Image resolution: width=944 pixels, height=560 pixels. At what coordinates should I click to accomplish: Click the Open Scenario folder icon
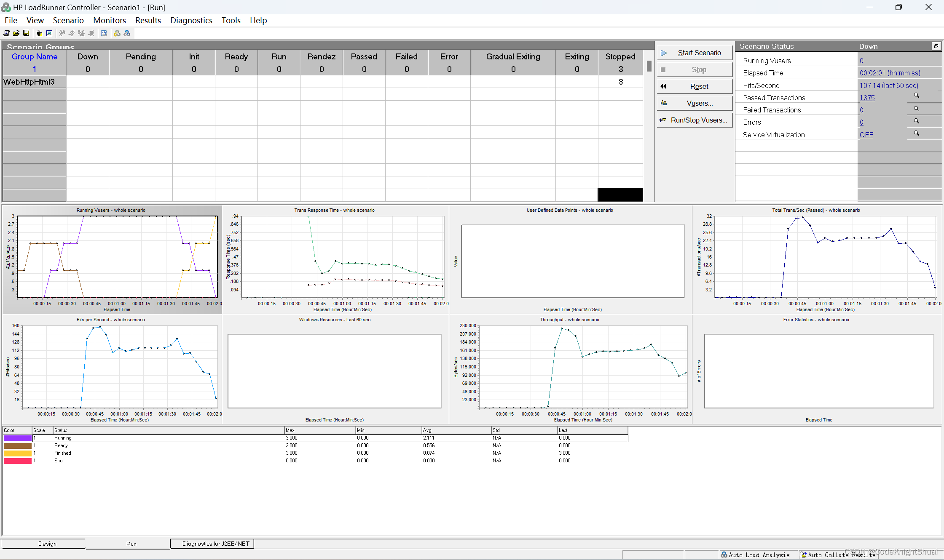coord(16,33)
